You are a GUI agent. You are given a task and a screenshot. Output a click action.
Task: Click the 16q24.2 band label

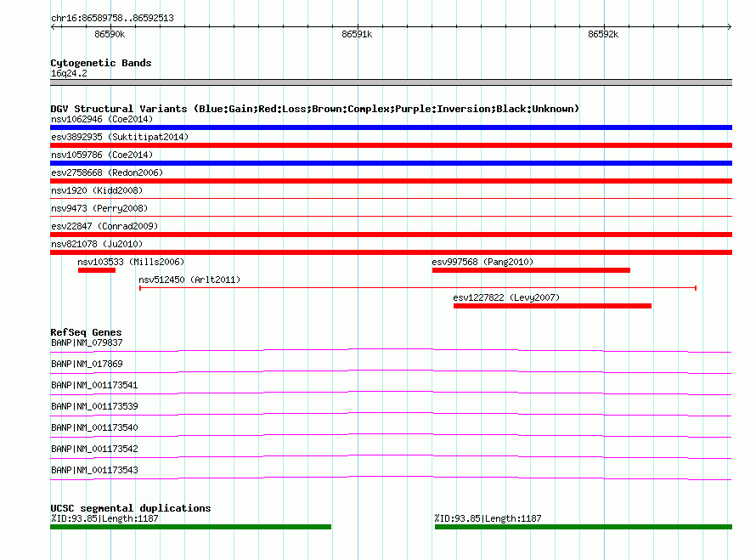click(x=69, y=73)
